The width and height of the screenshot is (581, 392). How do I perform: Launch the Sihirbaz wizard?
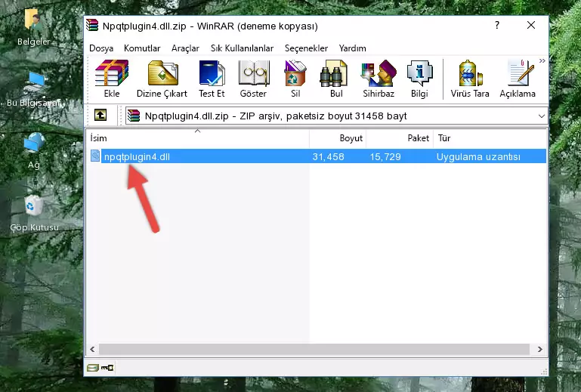(x=379, y=79)
